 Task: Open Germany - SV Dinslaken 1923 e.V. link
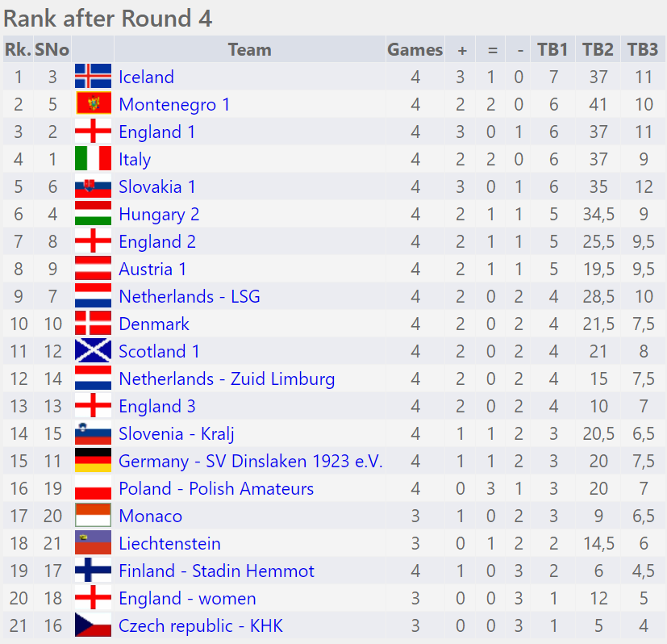pos(250,461)
